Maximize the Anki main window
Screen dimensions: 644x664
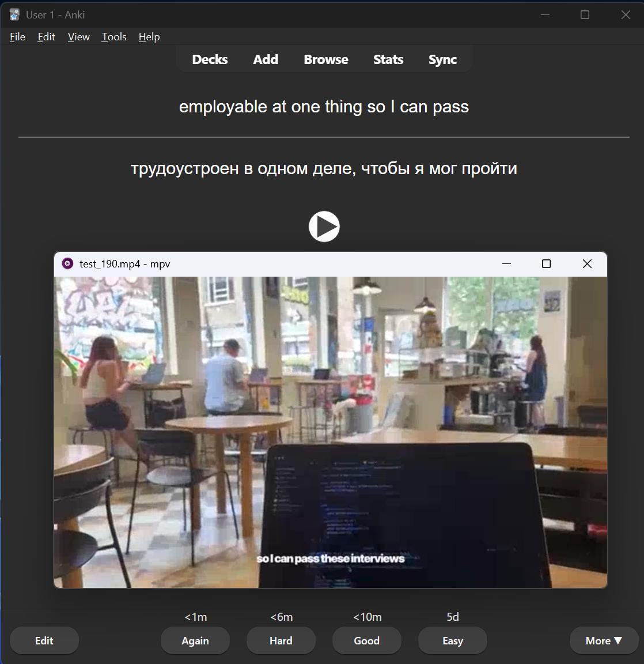(x=585, y=15)
